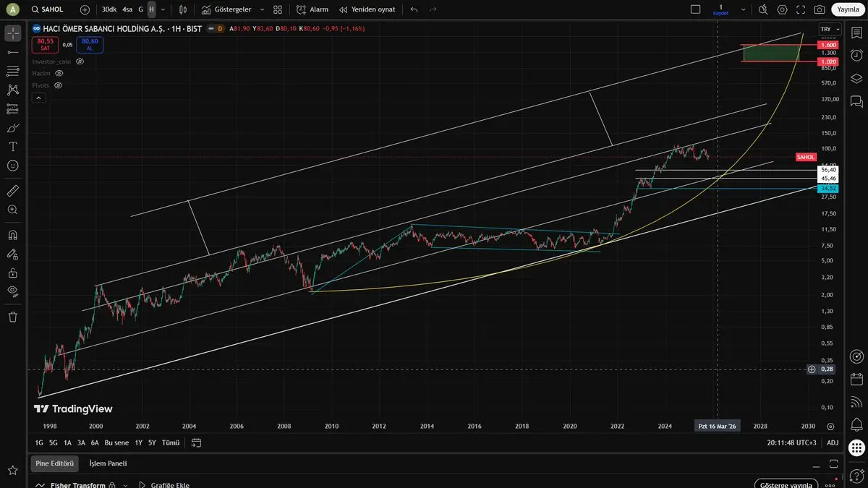The width and height of the screenshot is (868, 488).
Task: Open the quick search lightning icon
Action: tap(764, 9)
